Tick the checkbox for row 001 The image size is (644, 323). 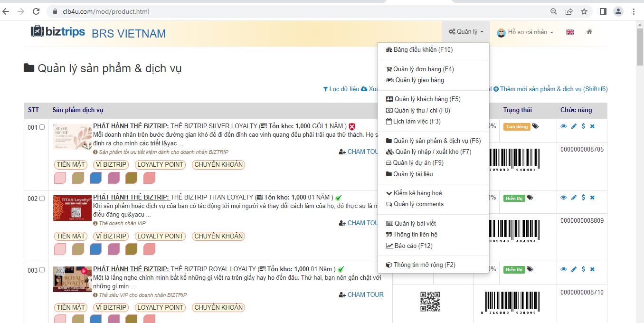(x=42, y=127)
